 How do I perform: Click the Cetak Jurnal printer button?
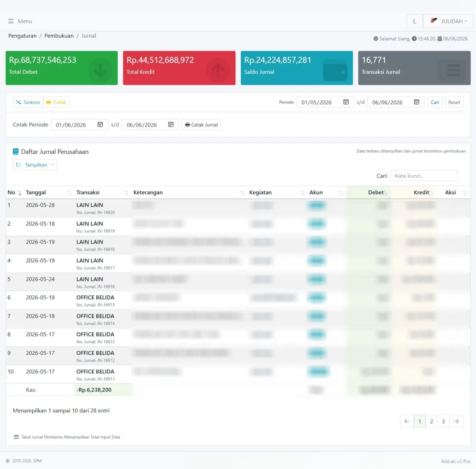pos(201,125)
